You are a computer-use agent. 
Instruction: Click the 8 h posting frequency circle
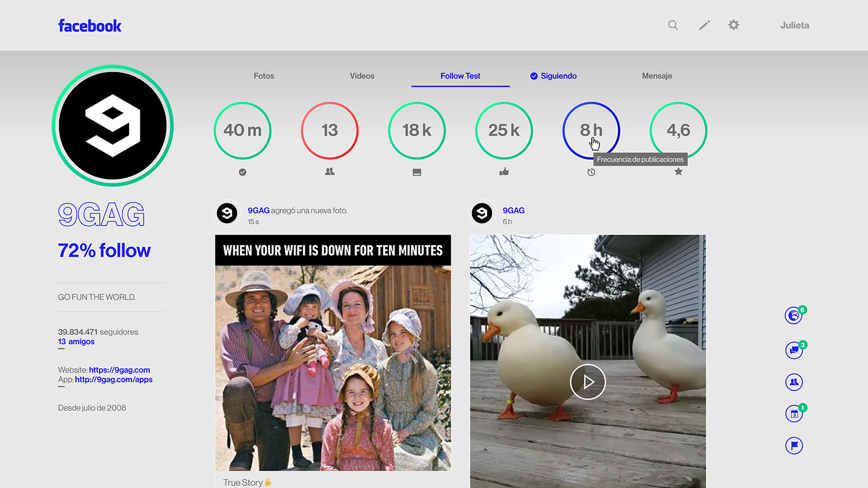coord(591,130)
